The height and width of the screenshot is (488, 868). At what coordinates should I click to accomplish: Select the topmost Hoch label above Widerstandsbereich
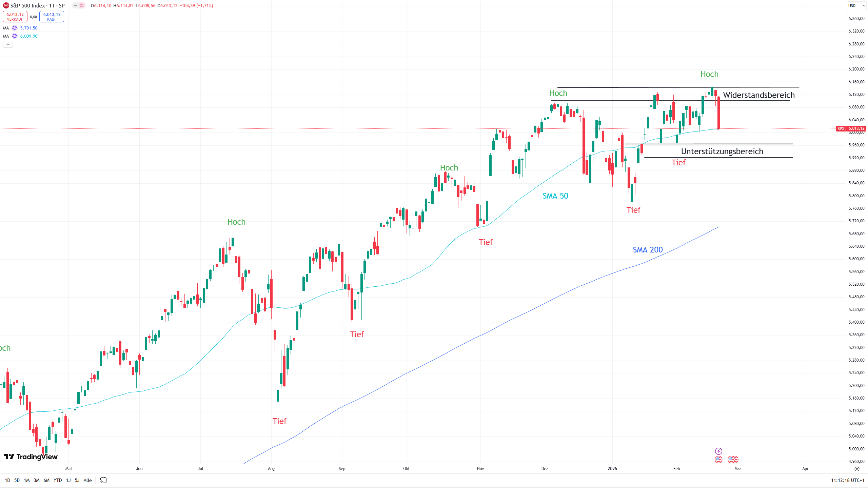pyautogui.click(x=709, y=74)
